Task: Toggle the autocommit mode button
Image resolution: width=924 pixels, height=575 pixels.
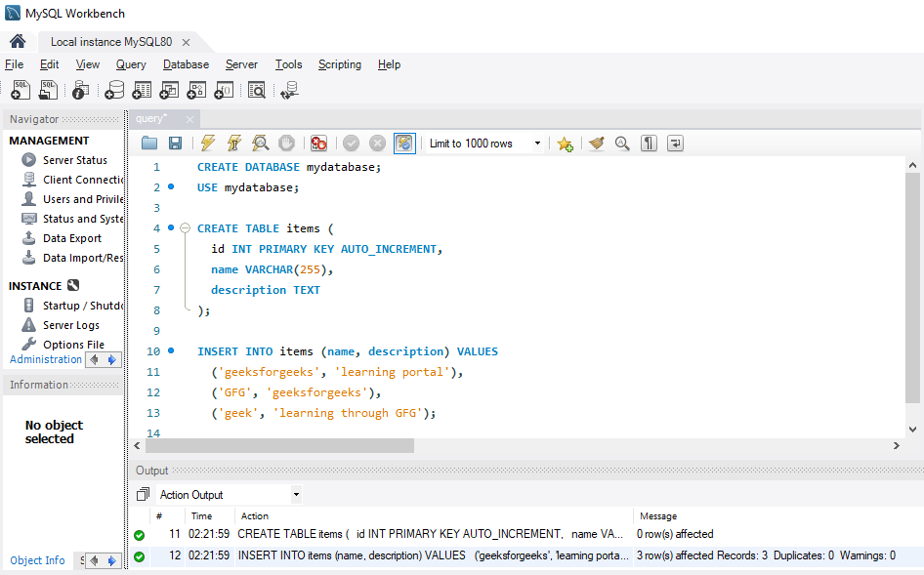Action: click(x=404, y=144)
